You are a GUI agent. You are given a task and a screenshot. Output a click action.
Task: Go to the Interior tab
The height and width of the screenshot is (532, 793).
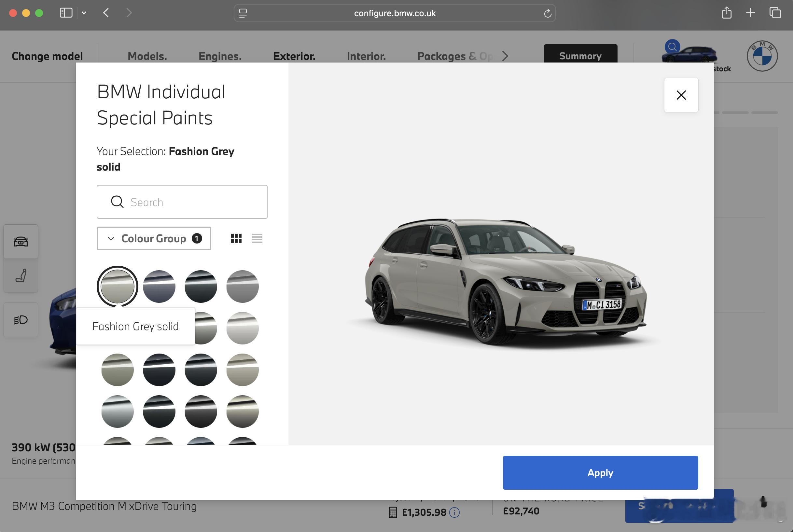[366, 56]
